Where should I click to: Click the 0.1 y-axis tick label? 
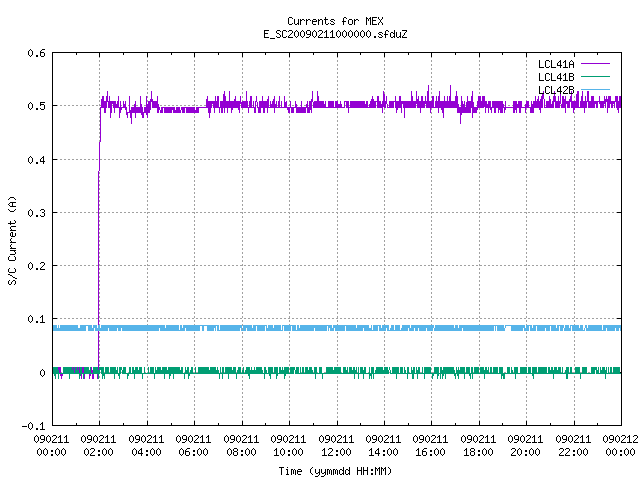(x=36, y=319)
